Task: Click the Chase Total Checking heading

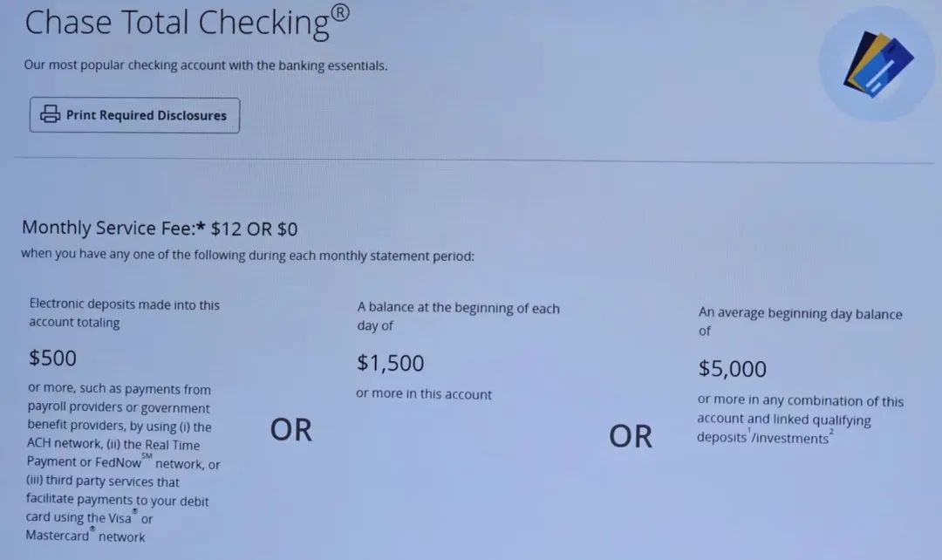Action: pyautogui.click(x=176, y=24)
